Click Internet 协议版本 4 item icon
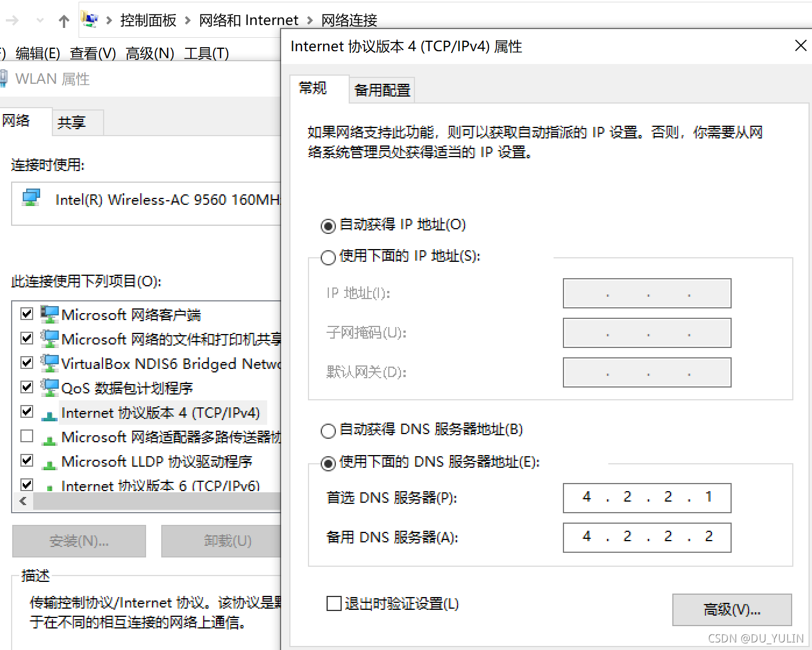Screen dimensions: 812x650 point(49,415)
